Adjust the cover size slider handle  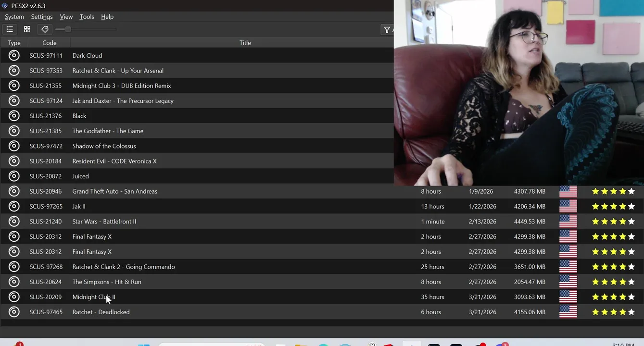click(x=68, y=29)
